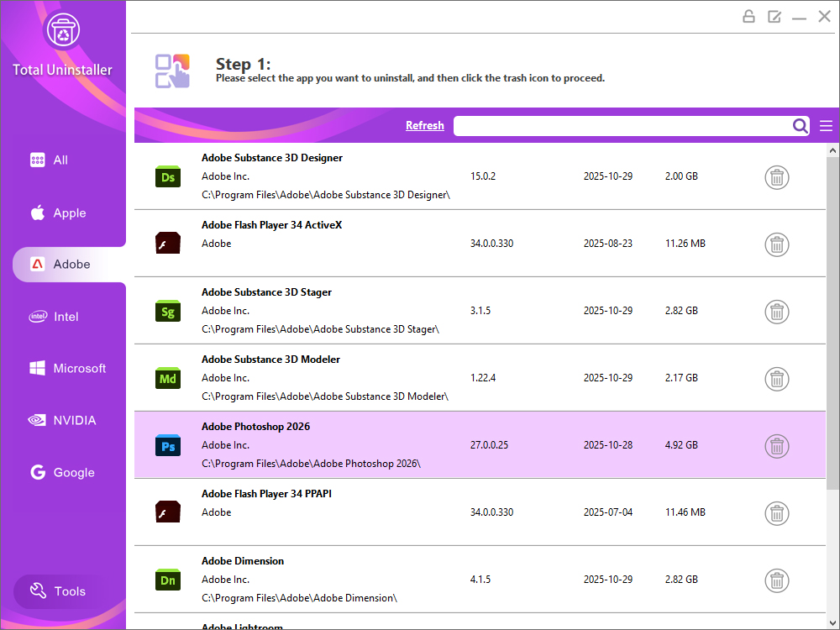Click the Windows logo icon next to Microsoft
This screenshot has width=840, height=630.
pyautogui.click(x=37, y=368)
